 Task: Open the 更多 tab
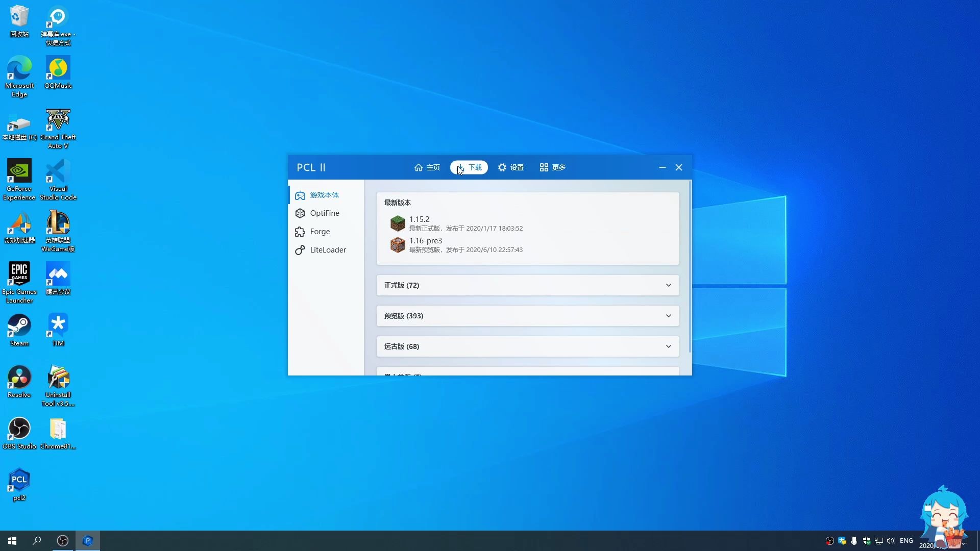click(x=553, y=167)
